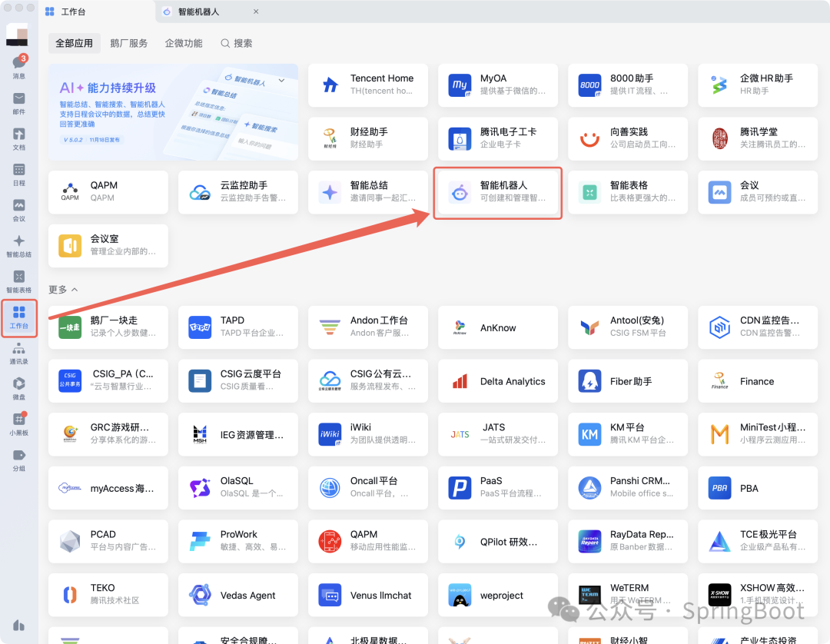The image size is (830, 644).
Task: Open the TEKO app icon
Action: pyautogui.click(x=70, y=594)
